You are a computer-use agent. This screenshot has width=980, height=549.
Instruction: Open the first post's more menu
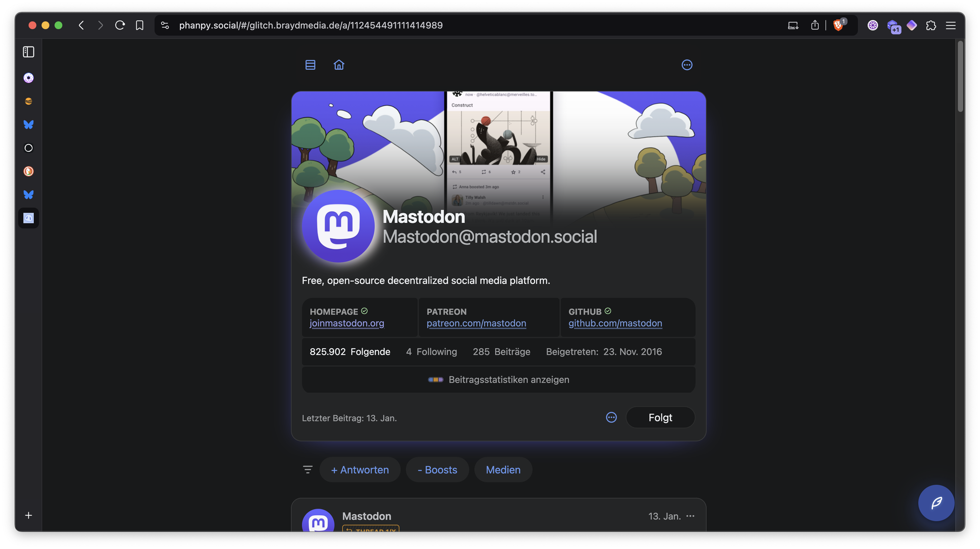[690, 516]
